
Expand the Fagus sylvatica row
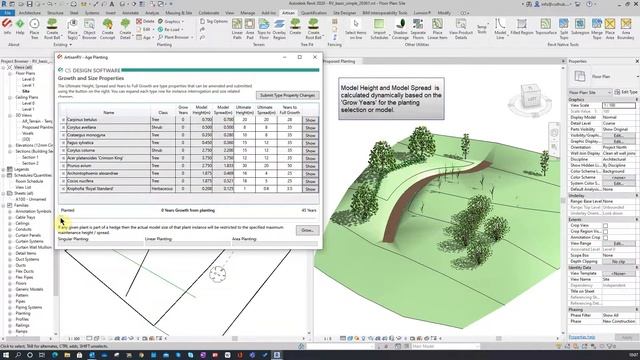coord(63,143)
